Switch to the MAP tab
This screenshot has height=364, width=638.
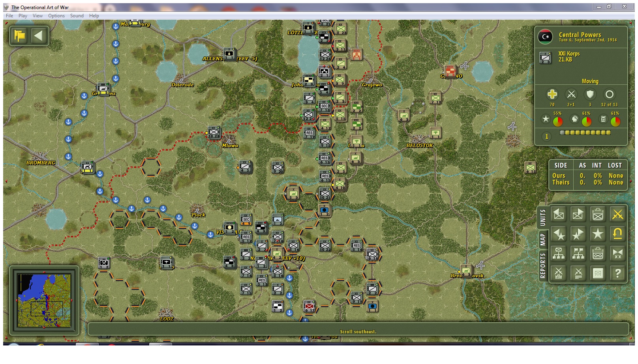click(x=543, y=239)
